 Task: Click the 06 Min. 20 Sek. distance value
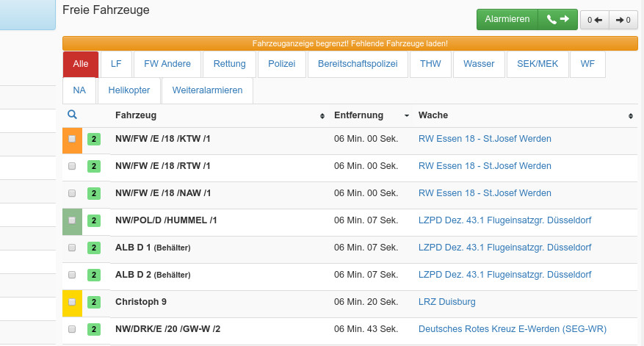pos(366,302)
